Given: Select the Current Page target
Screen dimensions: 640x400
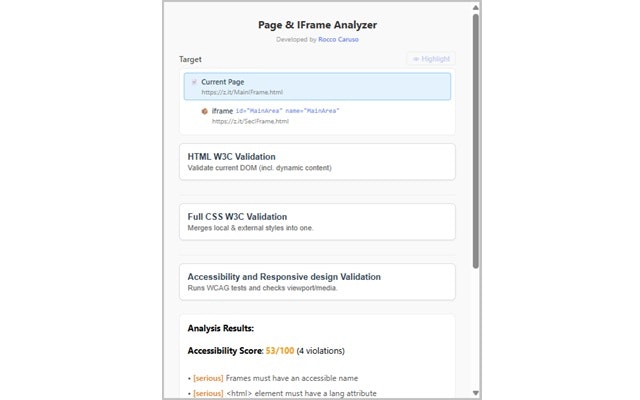Looking at the screenshot, I should point(317,87).
